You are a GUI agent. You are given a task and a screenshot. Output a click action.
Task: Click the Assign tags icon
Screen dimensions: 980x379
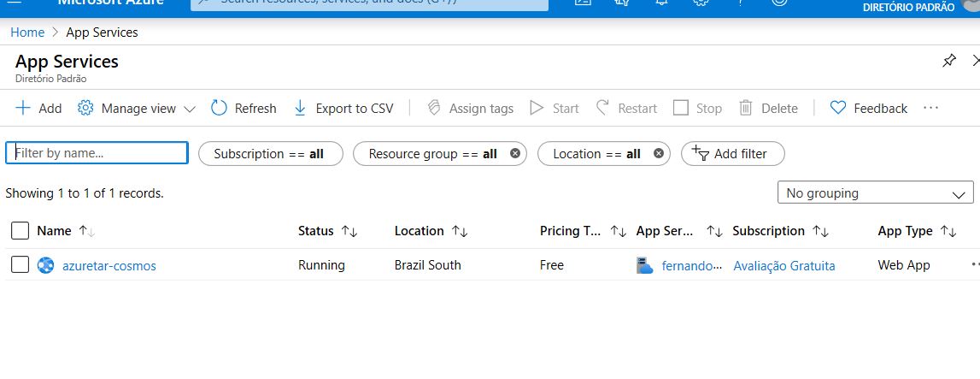tap(434, 108)
